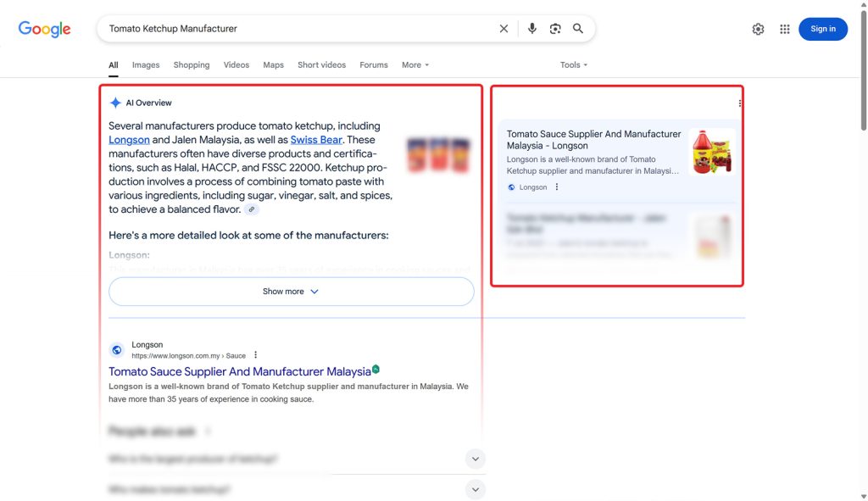Open search by image camera icon
This screenshot has width=868, height=501.
[555, 29]
